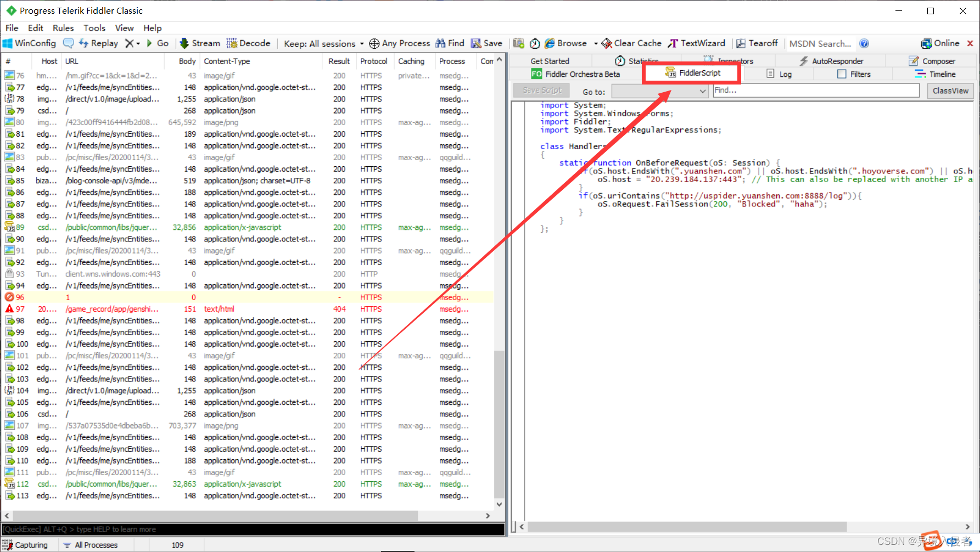Click the camera screenshot icon
This screenshot has width=980, height=552.
click(518, 43)
